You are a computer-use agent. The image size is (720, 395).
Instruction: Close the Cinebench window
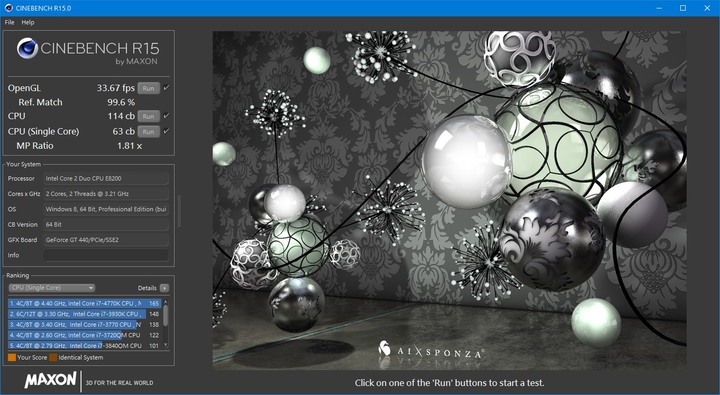707,8
